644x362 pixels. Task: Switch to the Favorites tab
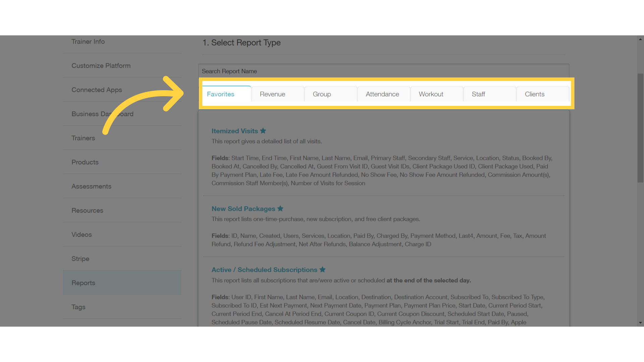pos(220,94)
